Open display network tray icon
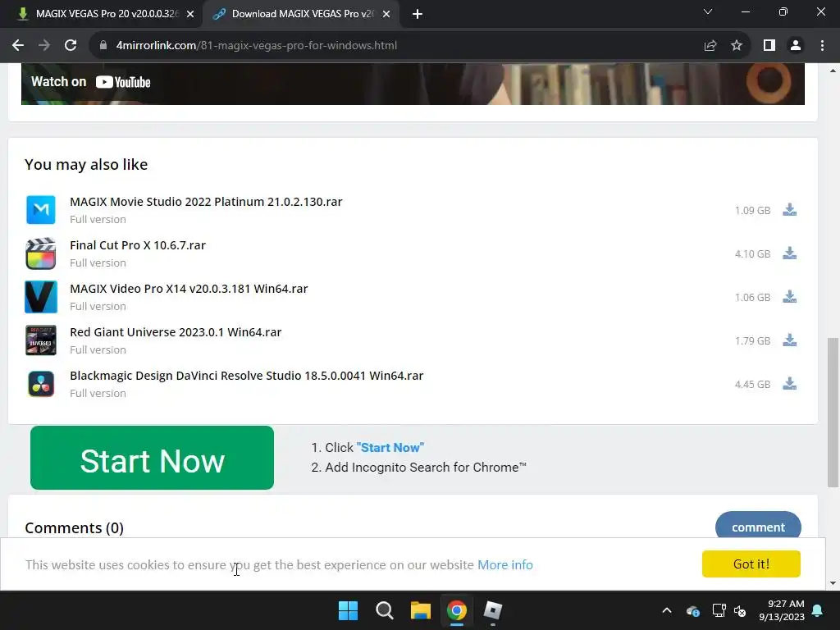 [719, 610]
